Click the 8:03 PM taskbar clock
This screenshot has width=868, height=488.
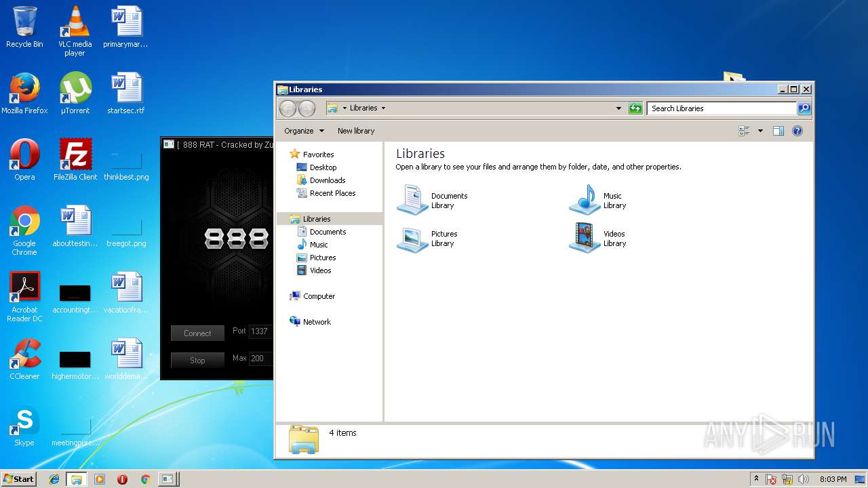point(833,479)
